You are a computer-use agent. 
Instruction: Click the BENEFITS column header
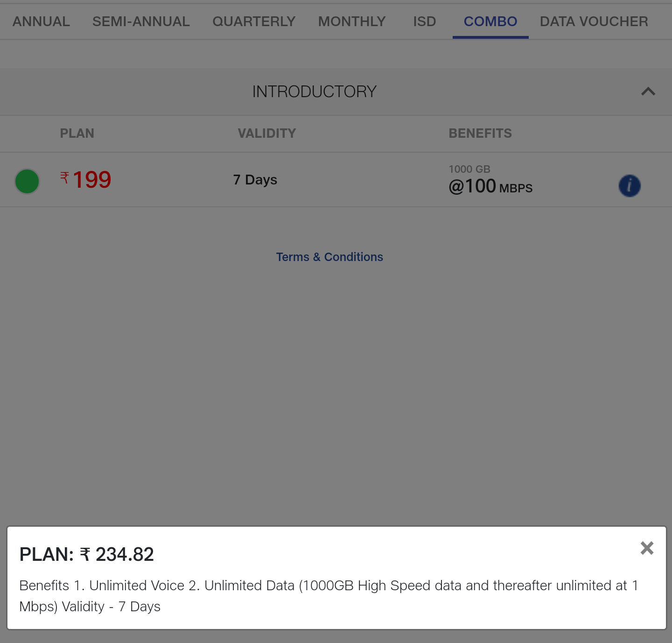point(480,134)
